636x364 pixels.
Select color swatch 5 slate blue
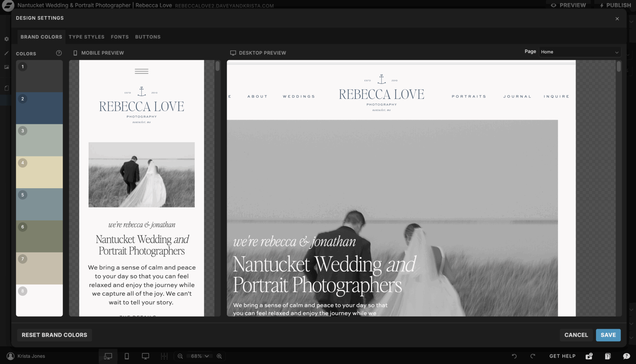coord(39,204)
